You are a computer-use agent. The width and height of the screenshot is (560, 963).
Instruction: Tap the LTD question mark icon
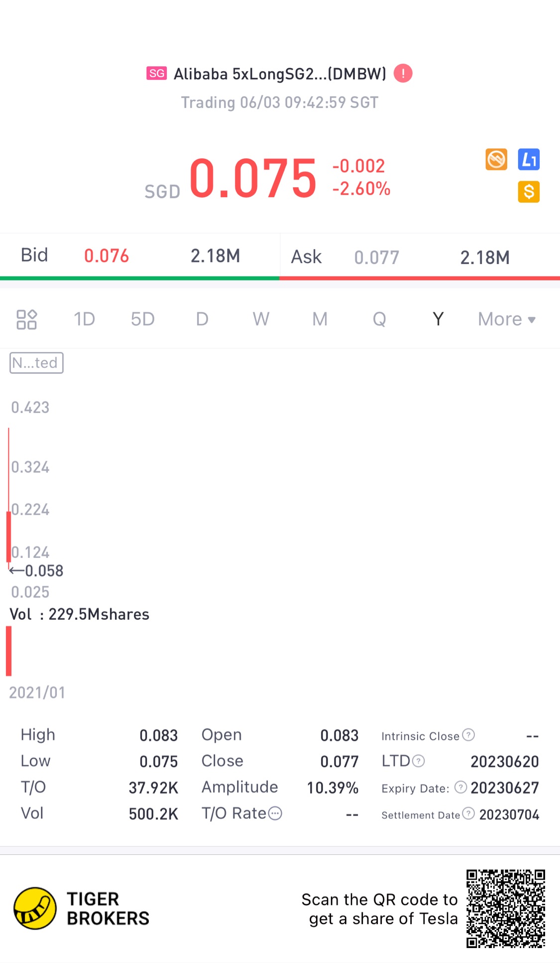pos(419,761)
